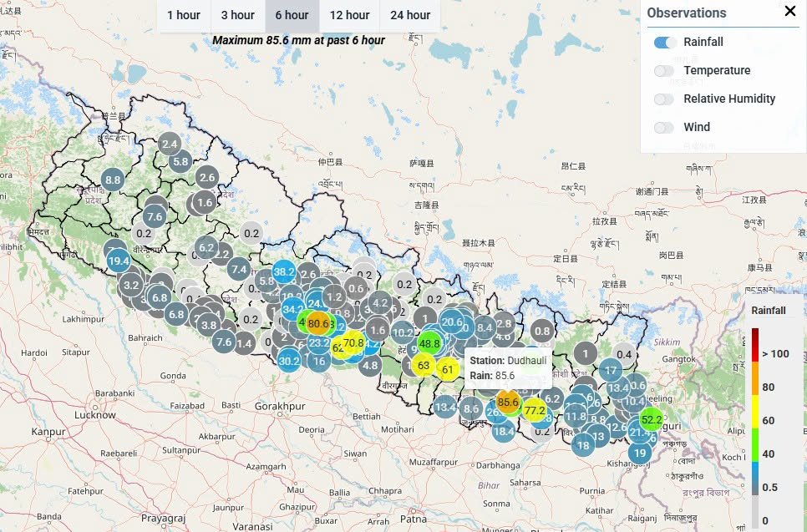Click the 80.6 orange rainfall marker
807x532 pixels.
coord(318,323)
